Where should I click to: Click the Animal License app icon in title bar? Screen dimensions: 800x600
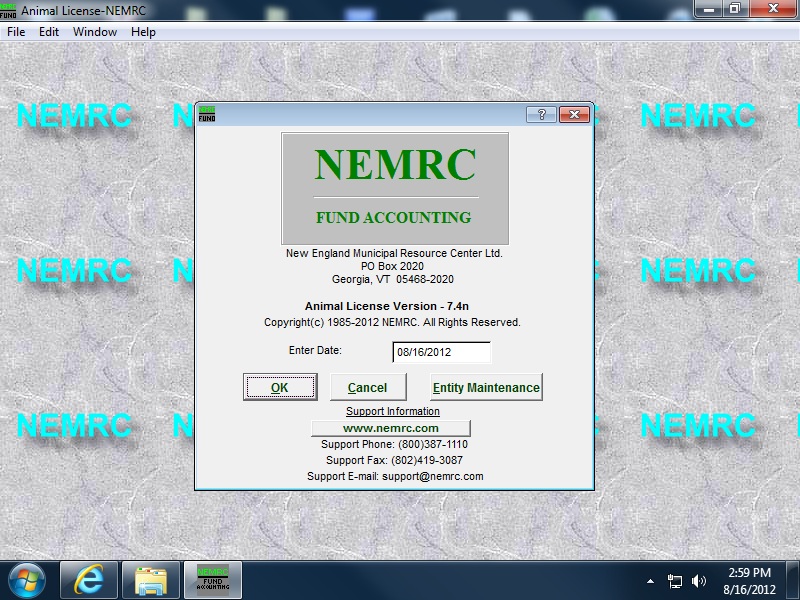pos(8,10)
